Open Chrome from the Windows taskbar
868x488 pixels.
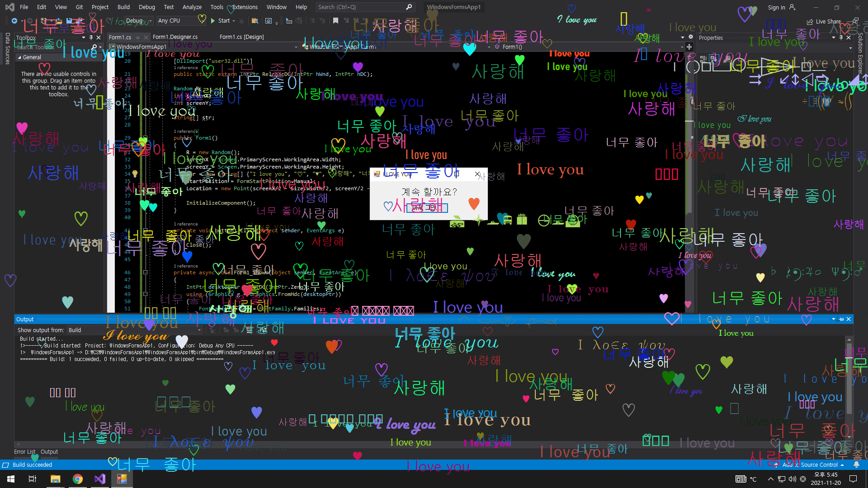pyautogui.click(x=78, y=479)
